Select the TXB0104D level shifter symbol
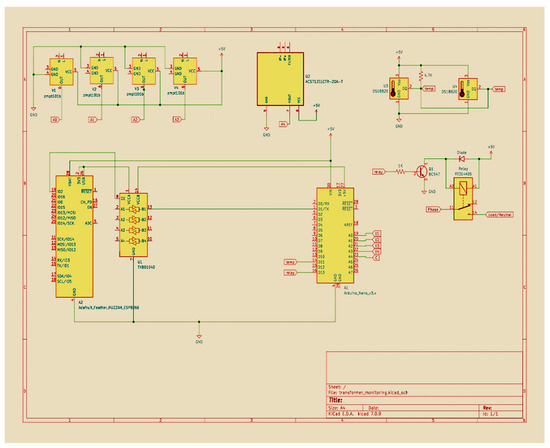The image size is (550, 448). click(133, 225)
